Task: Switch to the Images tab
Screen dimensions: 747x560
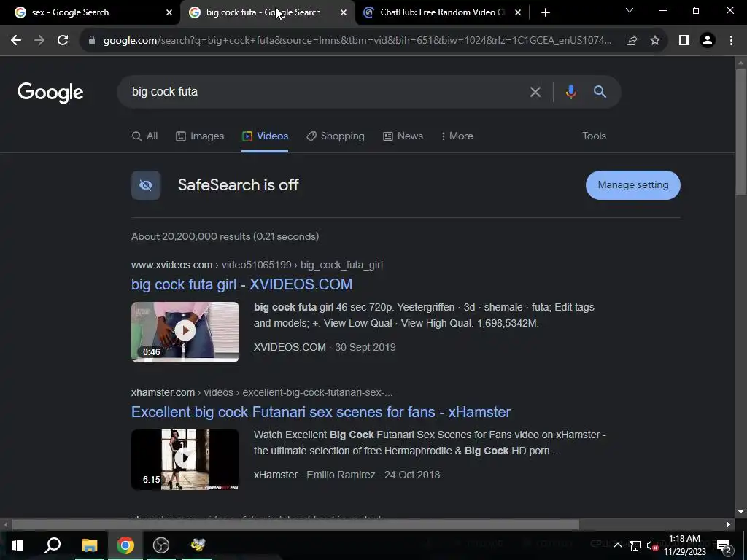Action: [200, 136]
